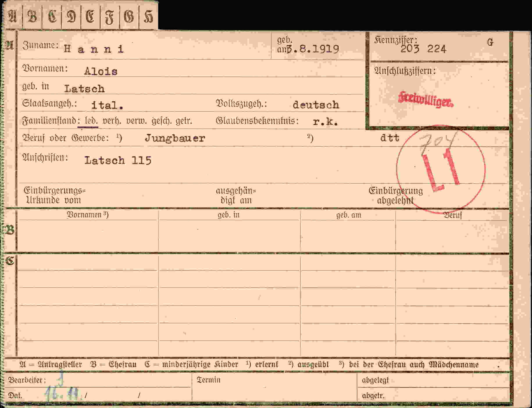Click the 'Beruf' column header
Screen dimensions: 532x408
[453, 215]
